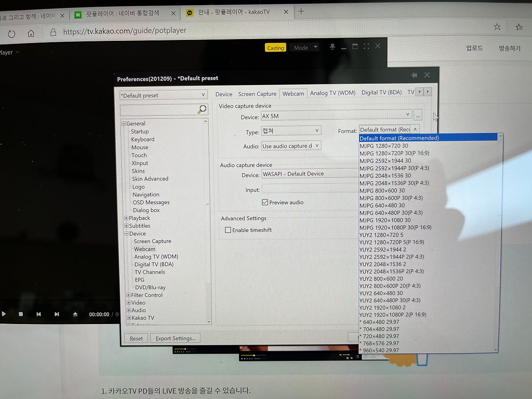Open the Type dropdown
This screenshot has width=532, height=399.
[291, 131]
